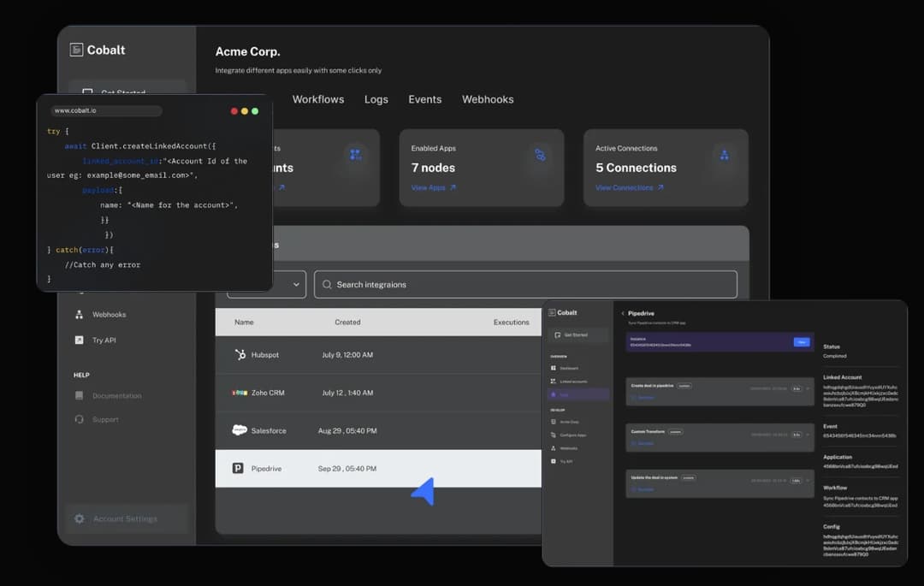924x586 pixels.
Task: Click the Cobalt logo in the main window
Action: (98, 50)
